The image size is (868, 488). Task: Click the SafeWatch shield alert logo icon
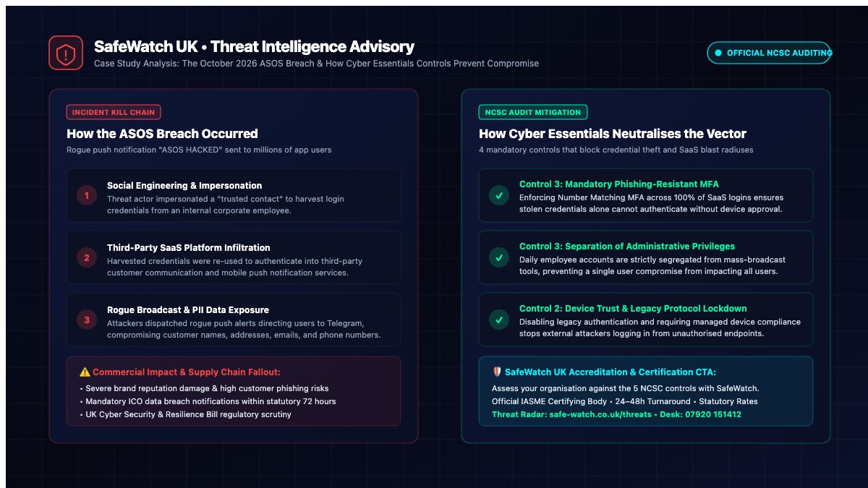pos(66,53)
